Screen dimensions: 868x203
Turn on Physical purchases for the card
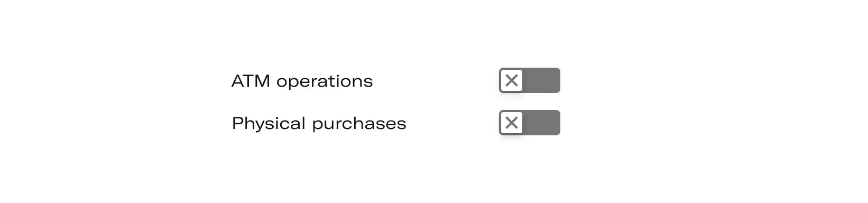click(529, 123)
